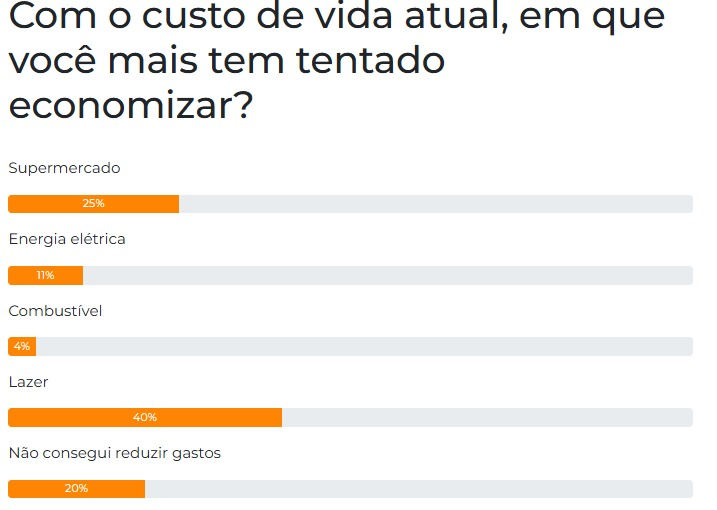Click orange end of the Lazer bar
Viewport: 717px width, 510px height.
pos(277,417)
